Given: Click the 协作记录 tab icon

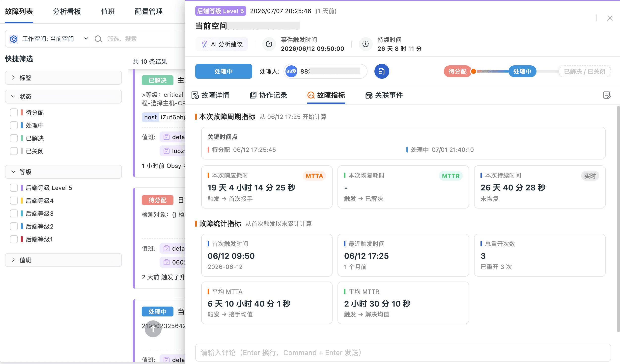Looking at the screenshot, I should [x=253, y=95].
